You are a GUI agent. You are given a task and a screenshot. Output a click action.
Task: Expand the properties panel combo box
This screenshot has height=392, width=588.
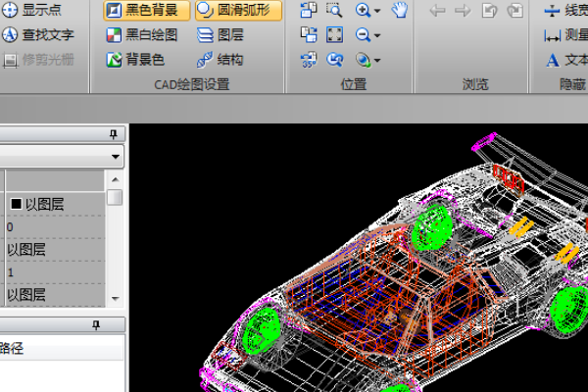coord(116,157)
